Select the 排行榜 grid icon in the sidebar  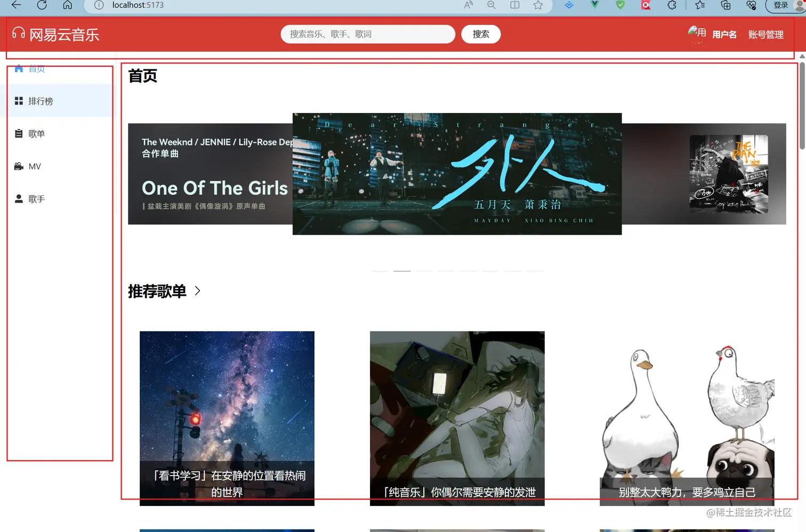pyautogui.click(x=19, y=101)
